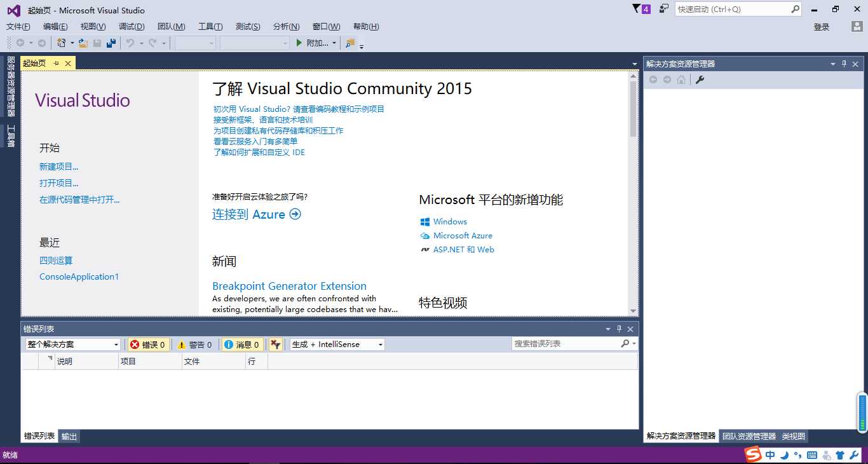Click the 文件 column header in Error List
Image resolution: width=868 pixels, height=464 pixels.
click(214, 362)
